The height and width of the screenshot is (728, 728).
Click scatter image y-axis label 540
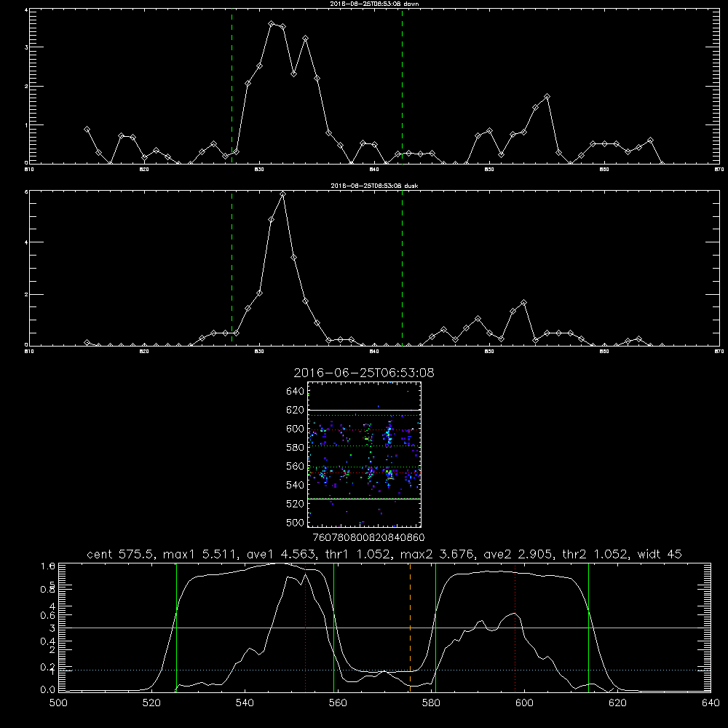point(296,485)
